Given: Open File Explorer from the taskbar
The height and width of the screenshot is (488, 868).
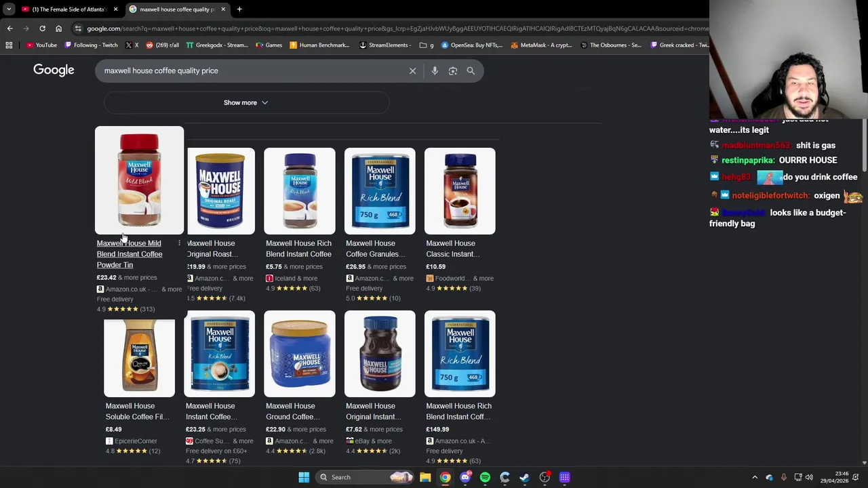Looking at the screenshot, I should pos(425,477).
